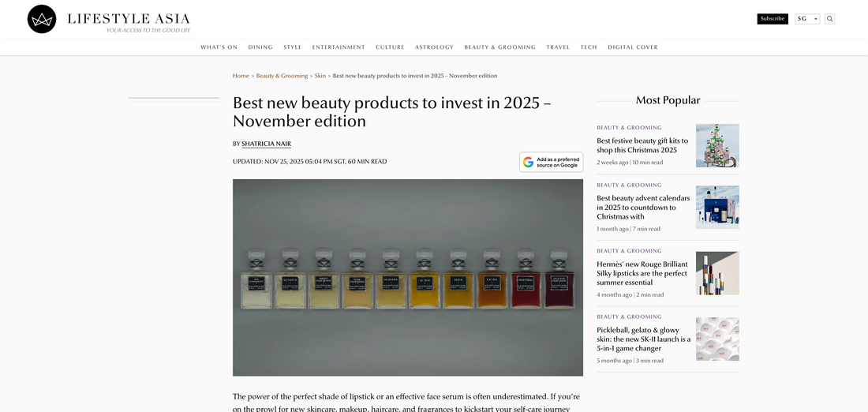868x412 pixels.
Task: Click the Lifestyle Asia crown logo icon
Action: click(42, 19)
